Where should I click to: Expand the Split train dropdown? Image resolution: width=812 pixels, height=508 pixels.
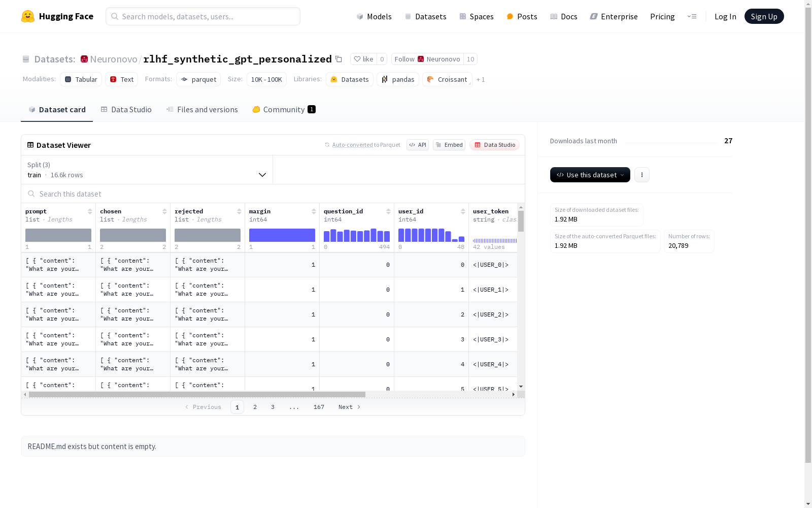click(147, 170)
